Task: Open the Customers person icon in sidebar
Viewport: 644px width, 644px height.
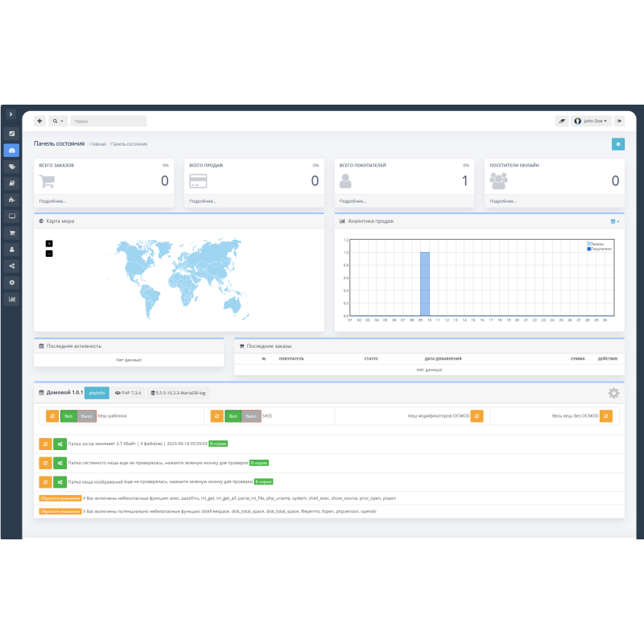Action: click(x=11, y=250)
